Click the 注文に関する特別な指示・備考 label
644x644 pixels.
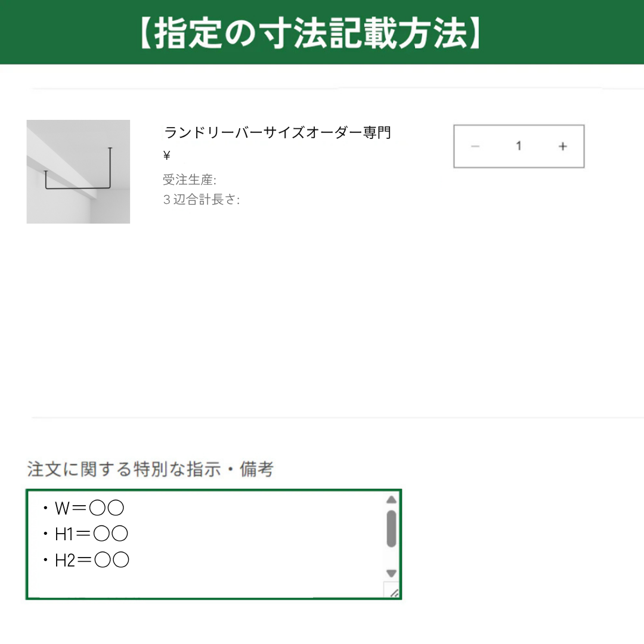coord(150,469)
